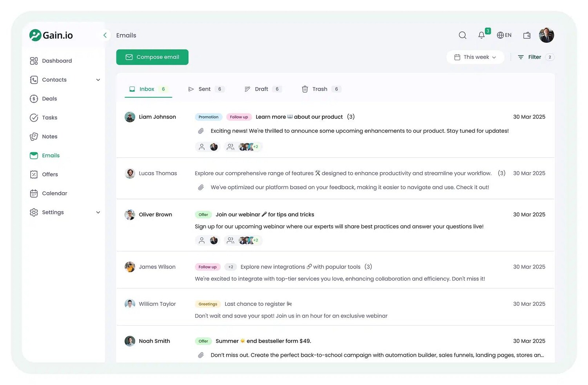
Task: Open the Filter button
Action: pyautogui.click(x=534, y=57)
